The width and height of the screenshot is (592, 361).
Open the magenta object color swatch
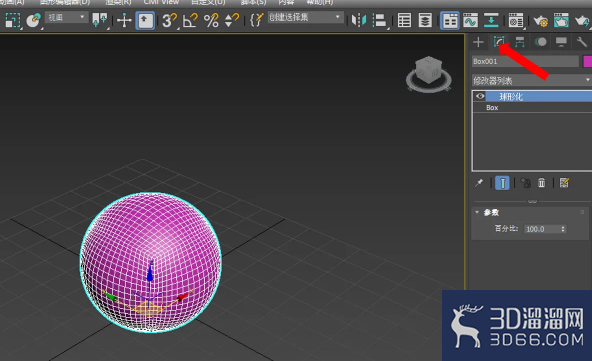pos(587,61)
